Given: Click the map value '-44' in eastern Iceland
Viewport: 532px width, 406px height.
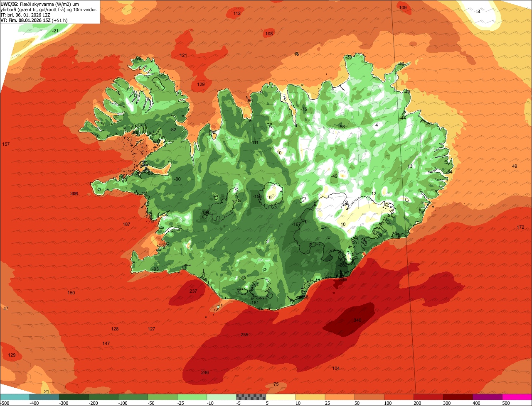Looking at the screenshot, I should 402,118.
